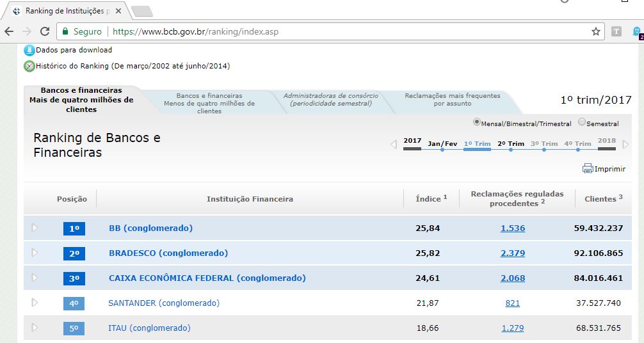This screenshot has height=343, width=644.
Task: Select 4º Trim on the timeline
Action: pyautogui.click(x=578, y=144)
